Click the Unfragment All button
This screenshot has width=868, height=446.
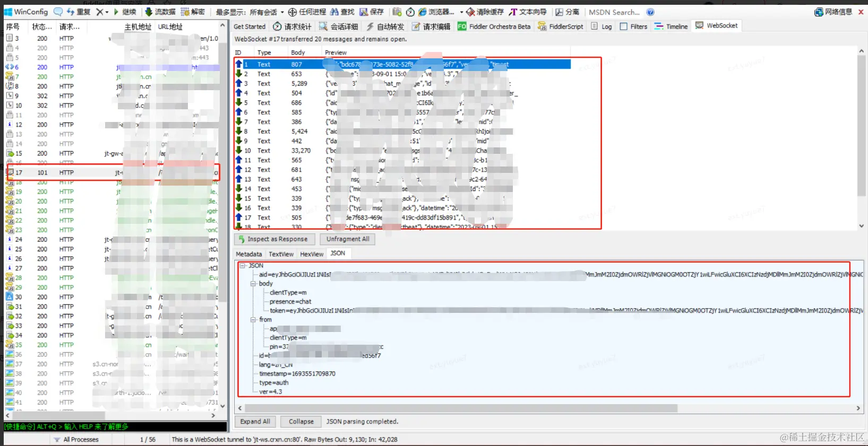[348, 239]
